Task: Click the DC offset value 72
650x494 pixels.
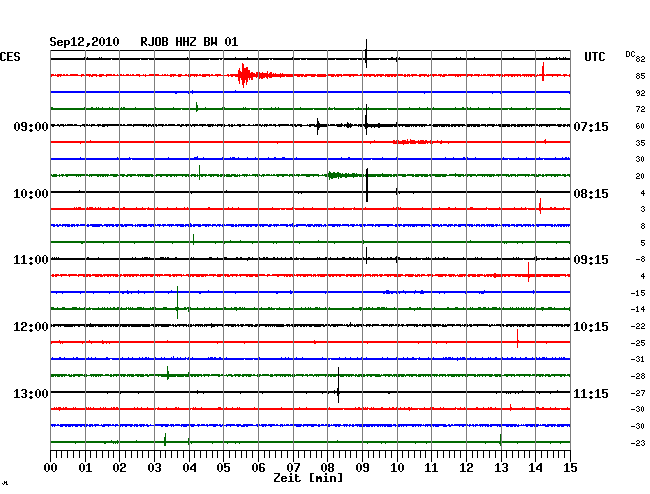Action: point(640,109)
